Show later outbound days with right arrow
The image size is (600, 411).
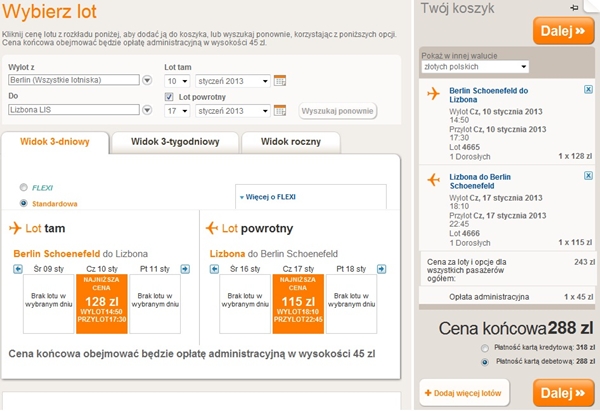point(185,269)
